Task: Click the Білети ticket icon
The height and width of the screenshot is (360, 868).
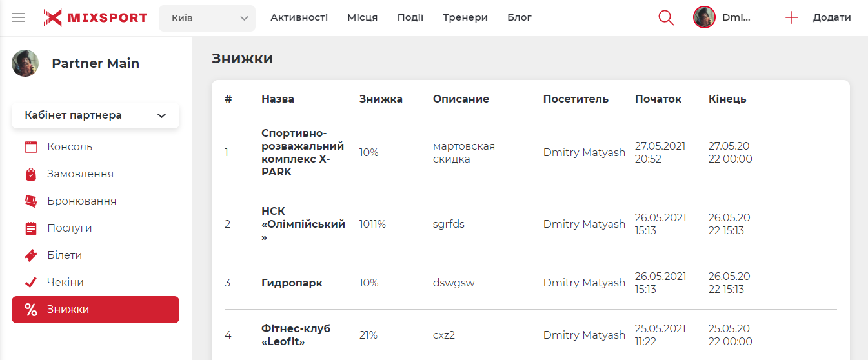Action: (x=31, y=255)
